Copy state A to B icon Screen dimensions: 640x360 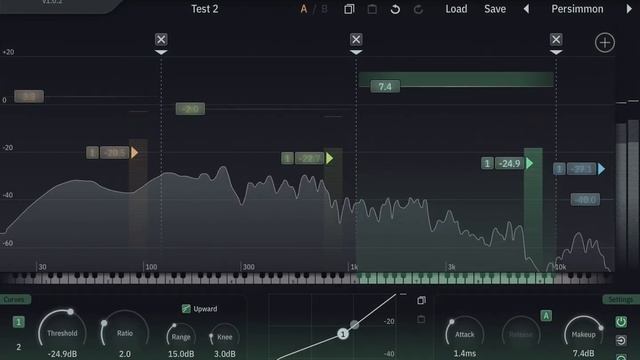click(x=349, y=9)
